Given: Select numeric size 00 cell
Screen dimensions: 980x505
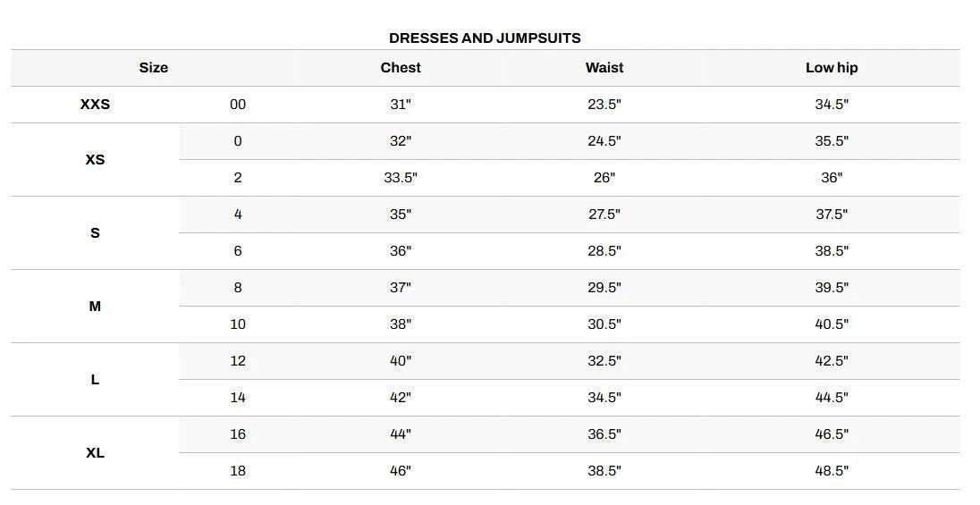Looking at the screenshot, I should coord(238,105).
